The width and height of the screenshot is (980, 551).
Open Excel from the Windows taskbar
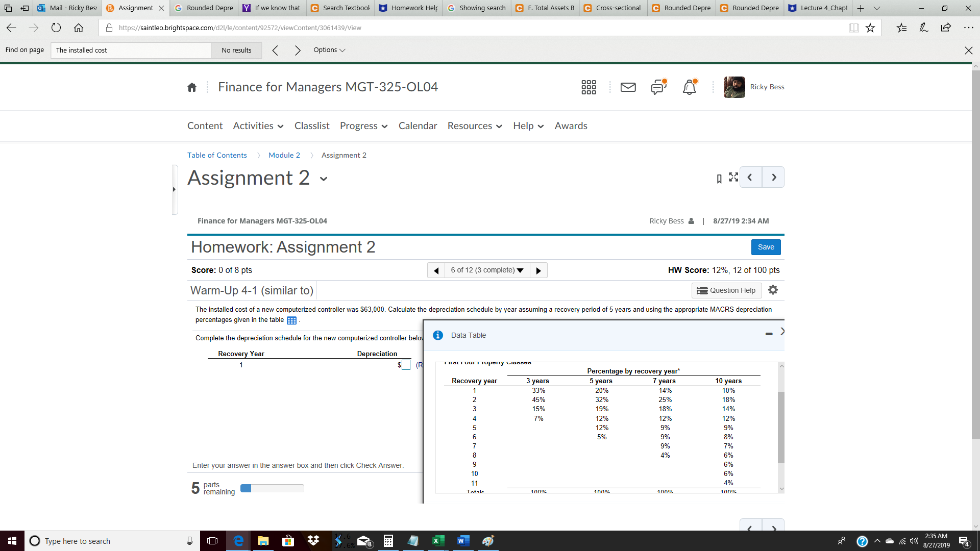(x=438, y=541)
